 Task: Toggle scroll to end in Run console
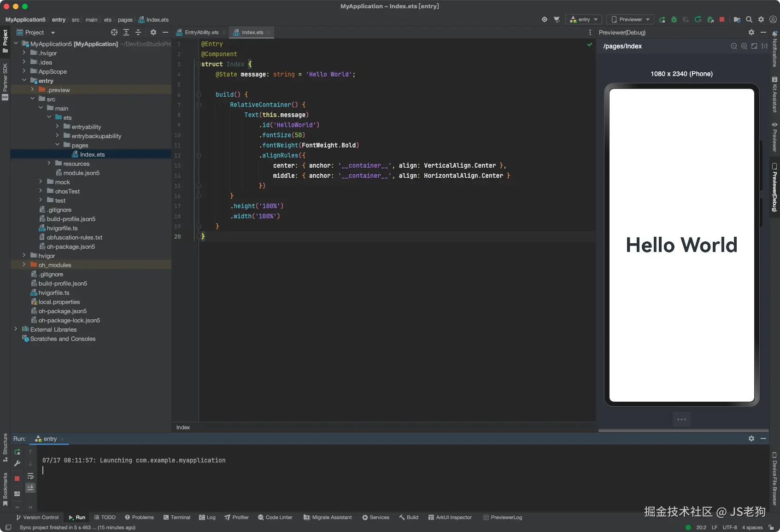click(30, 487)
